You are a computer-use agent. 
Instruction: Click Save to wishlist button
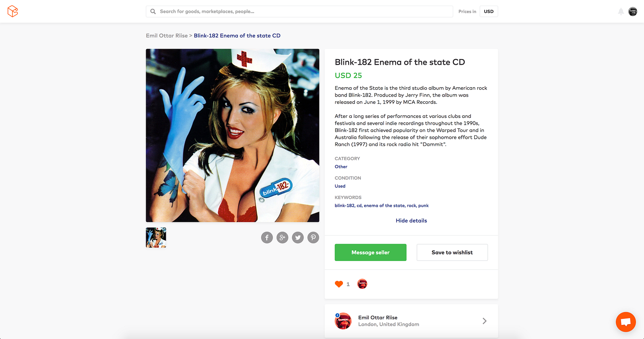452,253
